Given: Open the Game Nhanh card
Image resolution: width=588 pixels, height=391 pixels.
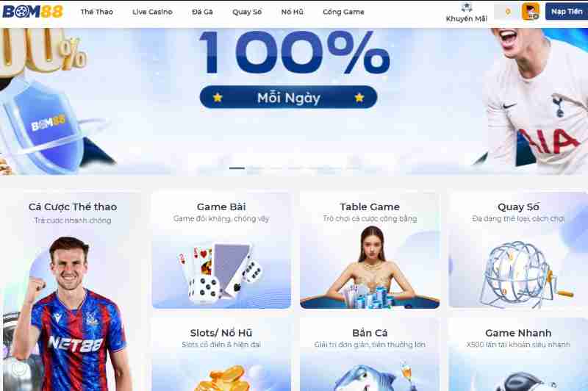Looking at the screenshot, I should pyautogui.click(x=518, y=354).
